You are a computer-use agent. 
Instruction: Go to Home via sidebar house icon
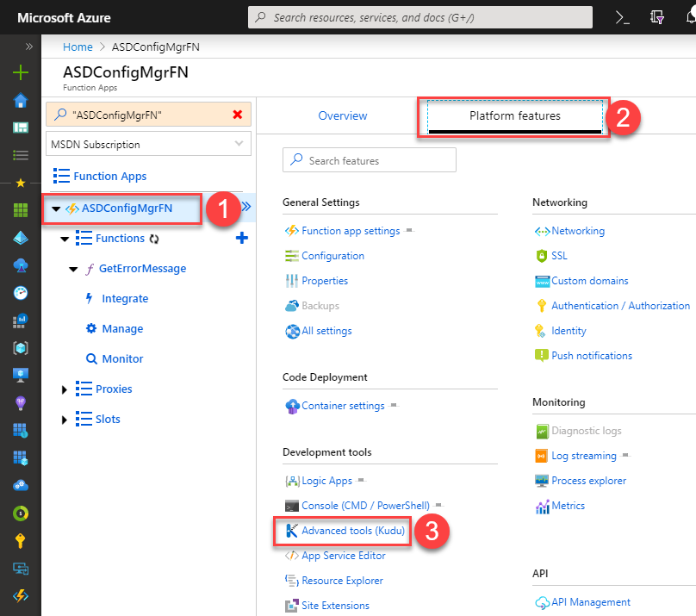pyautogui.click(x=21, y=100)
